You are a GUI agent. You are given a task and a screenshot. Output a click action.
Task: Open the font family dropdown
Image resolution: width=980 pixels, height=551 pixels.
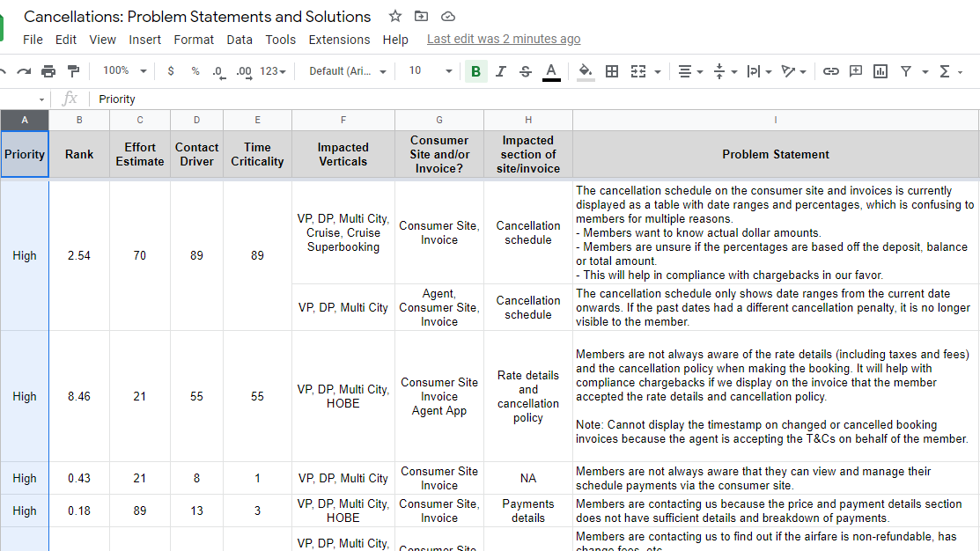[348, 71]
